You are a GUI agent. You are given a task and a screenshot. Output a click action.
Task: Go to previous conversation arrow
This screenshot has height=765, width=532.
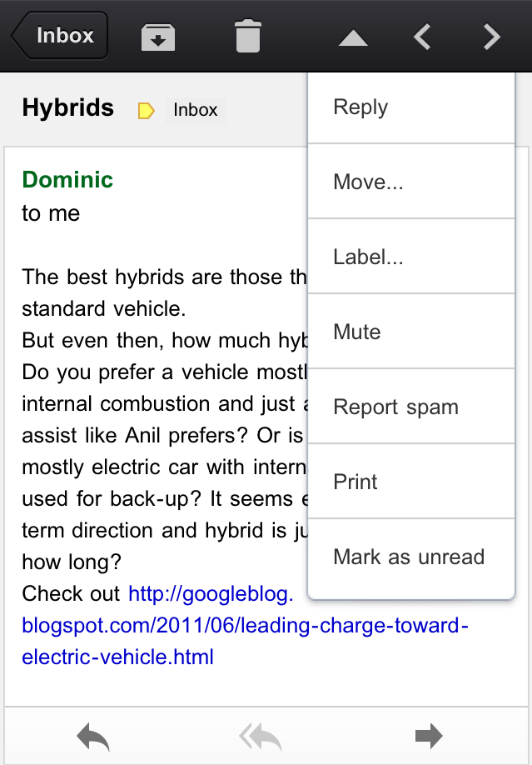tap(423, 37)
